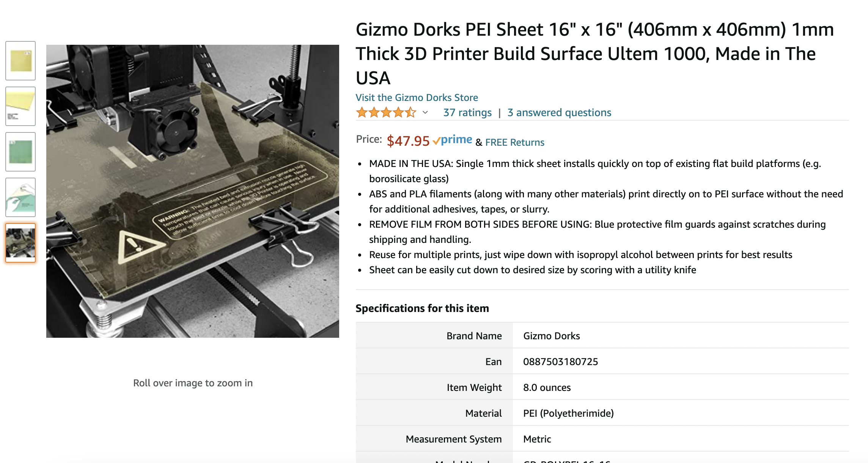Click the product title heading
The height and width of the screenshot is (463, 868).
(594, 54)
